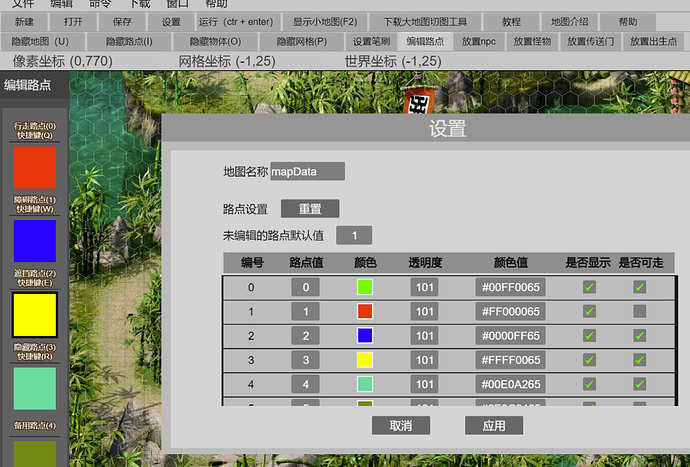Open the blue color swatch in row 2
This screenshot has height=467, width=690.
click(x=365, y=336)
